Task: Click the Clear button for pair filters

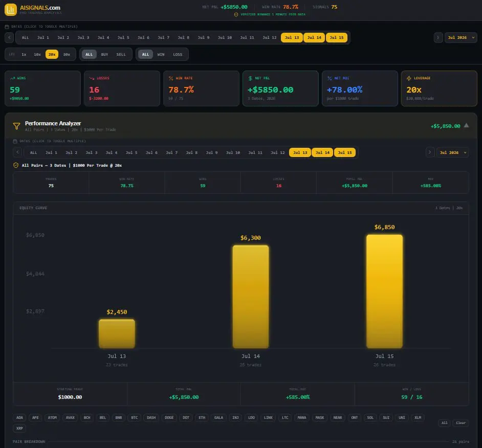Action: coord(461,423)
